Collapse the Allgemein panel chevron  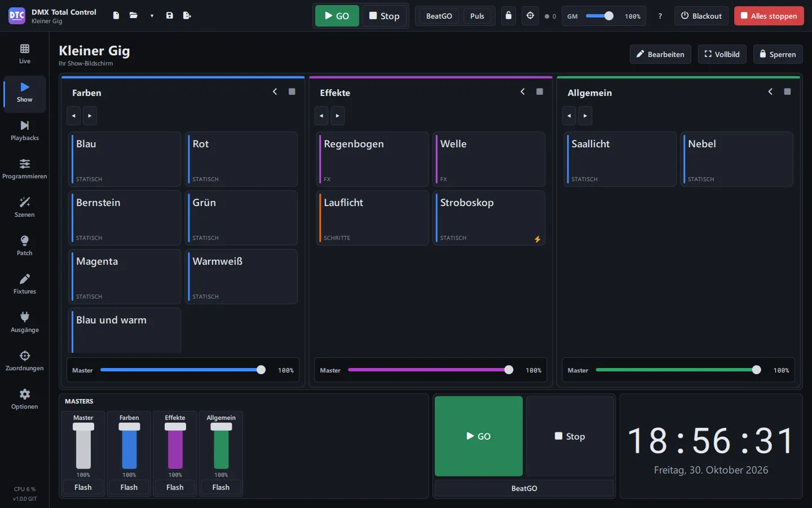pyautogui.click(x=770, y=91)
